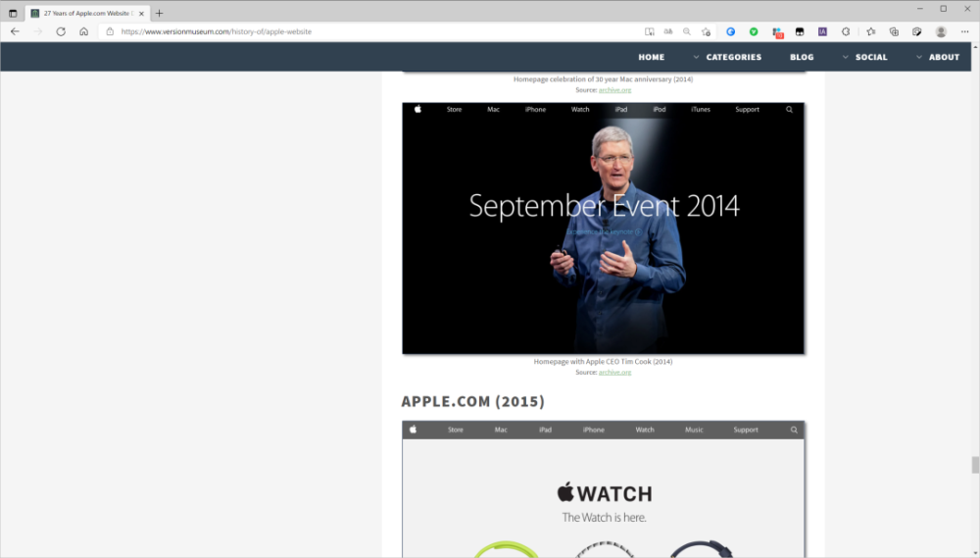980x558 pixels.
Task: Open archive.org source link for Mac anniversary
Action: tap(615, 90)
